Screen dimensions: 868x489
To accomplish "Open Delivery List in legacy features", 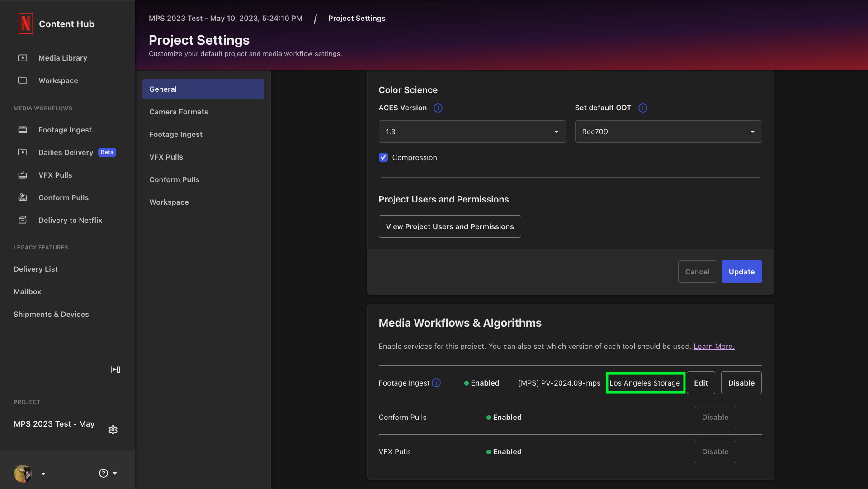I will (x=36, y=269).
